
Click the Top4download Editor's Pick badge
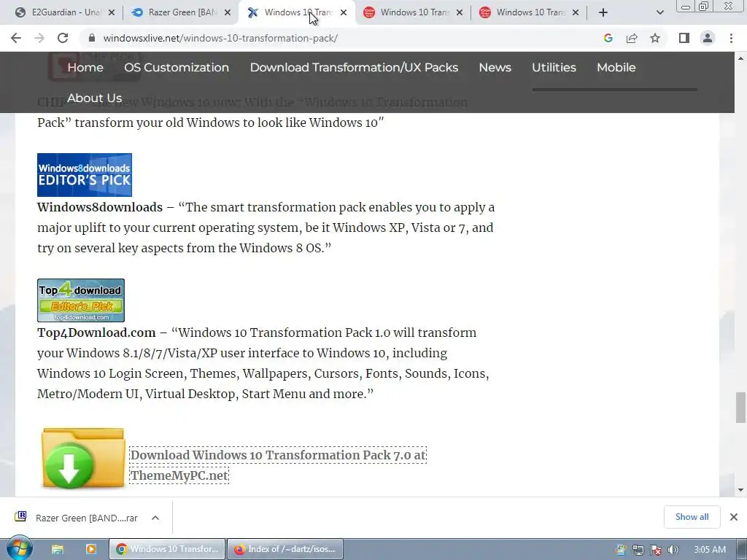[x=81, y=300]
